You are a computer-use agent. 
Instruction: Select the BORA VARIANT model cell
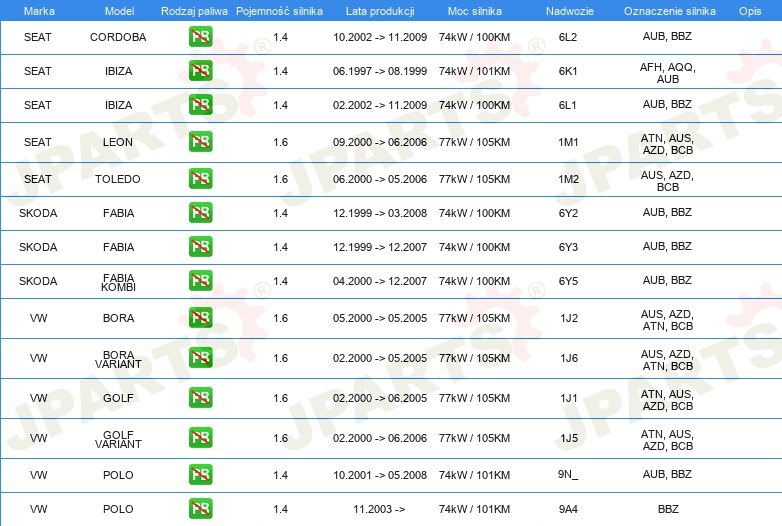click(x=118, y=359)
